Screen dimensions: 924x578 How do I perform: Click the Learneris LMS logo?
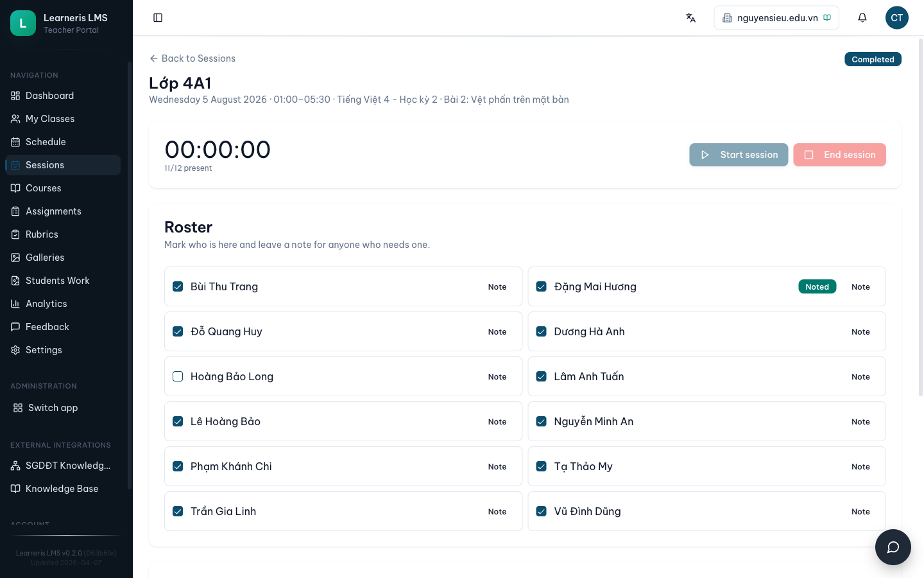(x=23, y=23)
